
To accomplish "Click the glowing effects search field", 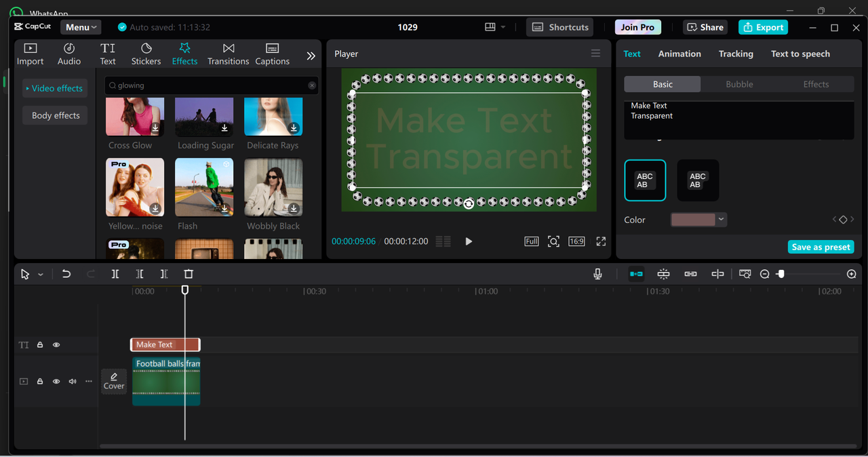I will pyautogui.click(x=211, y=85).
